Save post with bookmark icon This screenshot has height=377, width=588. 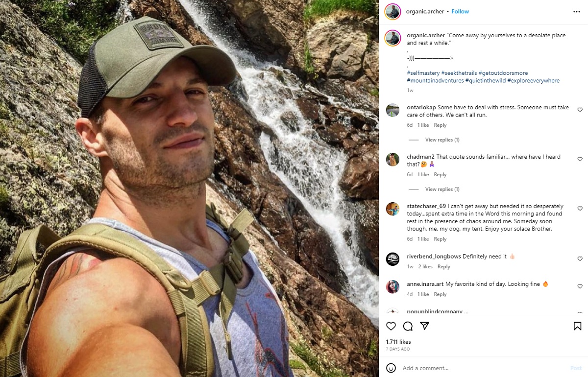click(577, 326)
